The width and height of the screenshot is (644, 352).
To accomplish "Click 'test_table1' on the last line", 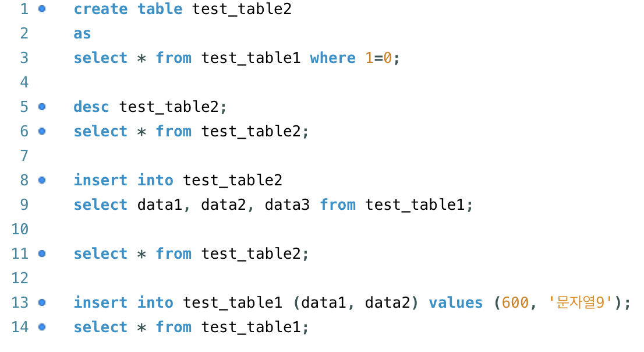I will point(251,327).
